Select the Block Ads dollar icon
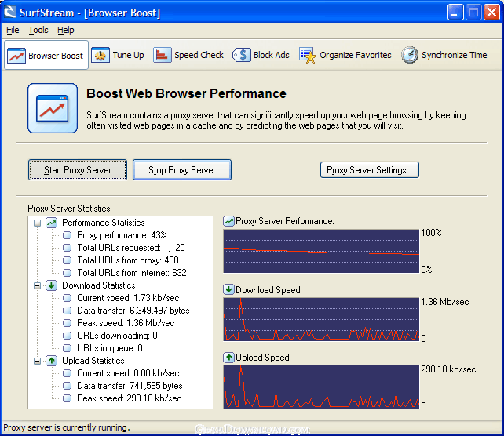Screen dimensions: 504x436 (x=242, y=55)
